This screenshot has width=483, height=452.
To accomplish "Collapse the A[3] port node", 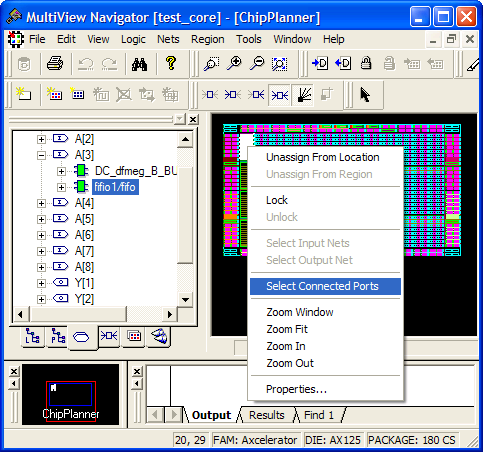I will tap(41, 155).
